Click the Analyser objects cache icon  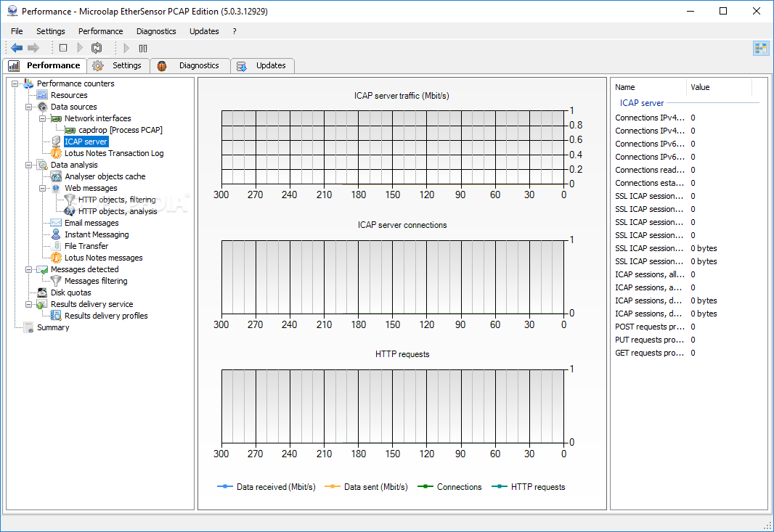point(57,176)
